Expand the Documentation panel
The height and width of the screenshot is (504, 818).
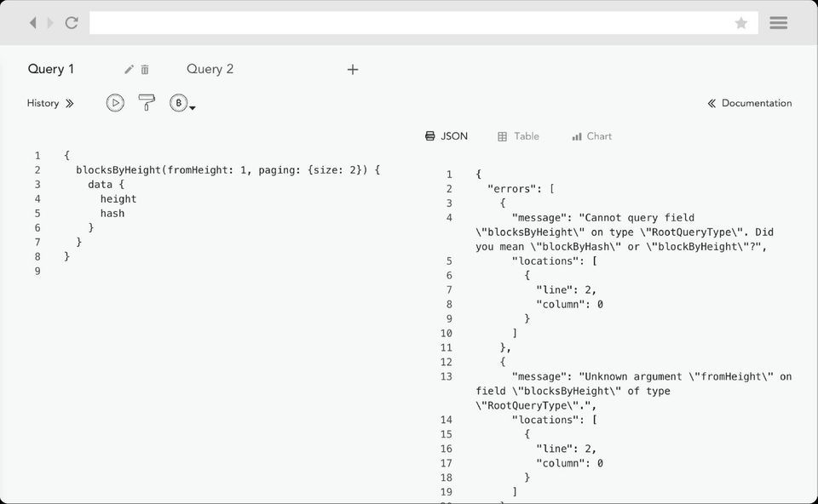[x=749, y=103]
